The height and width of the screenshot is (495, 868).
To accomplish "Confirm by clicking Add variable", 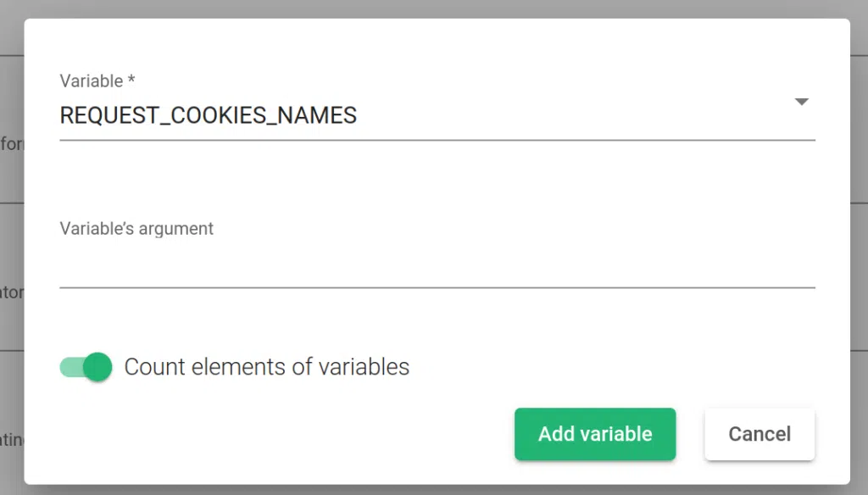I will point(595,434).
